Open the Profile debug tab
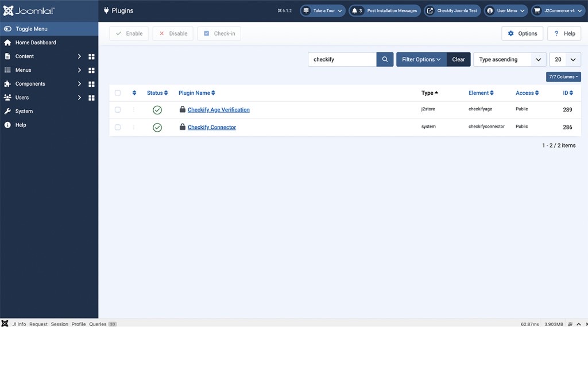This screenshot has height=368, width=588. click(79, 324)
